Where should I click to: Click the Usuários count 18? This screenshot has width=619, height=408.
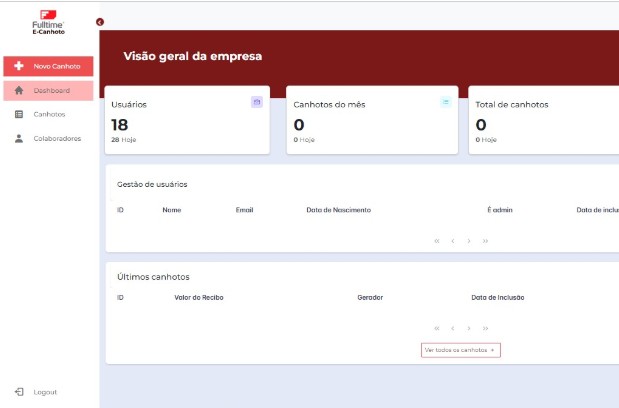click(120, 125)
